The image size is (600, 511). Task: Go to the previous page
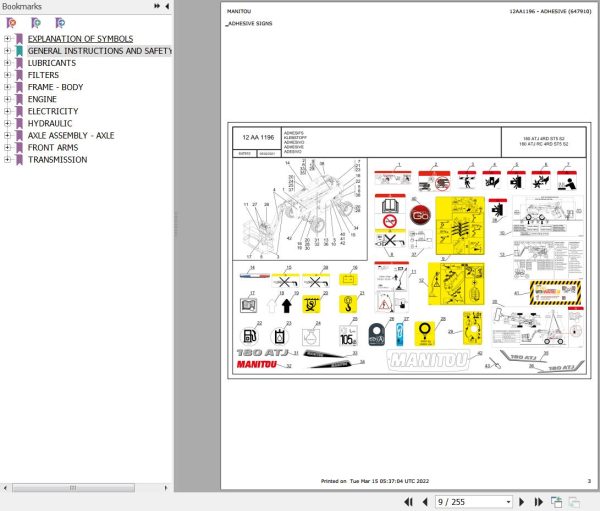point(425,502)
